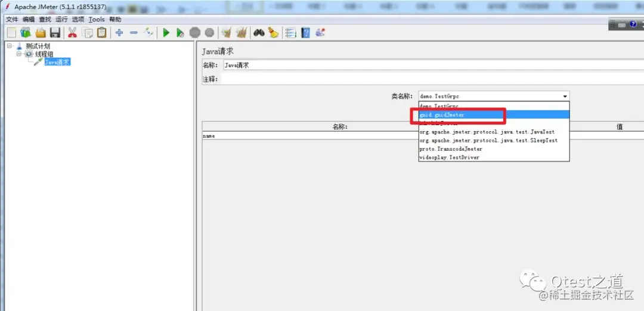The width and height of the screenshot is (644, 311).
Task: Choose proto.TranscodeJmeter option
Action: (494, 149)
